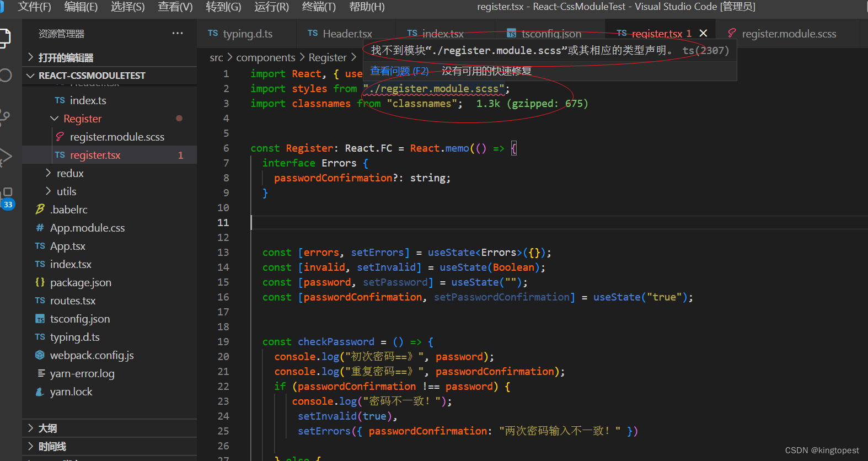Click the yarn.lock yarn icon
Screen dimensions: 868x461
click(40, 392)
